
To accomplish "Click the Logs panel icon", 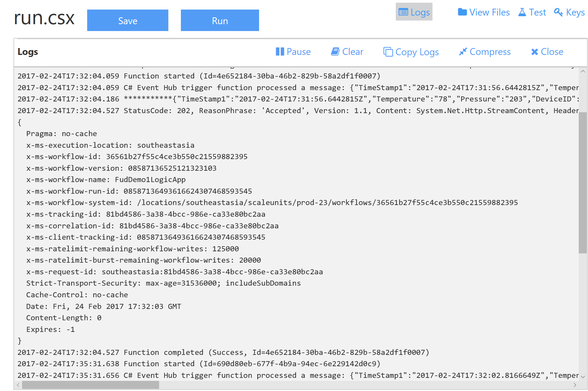I will pyautogui.click(x=402, y=12).
